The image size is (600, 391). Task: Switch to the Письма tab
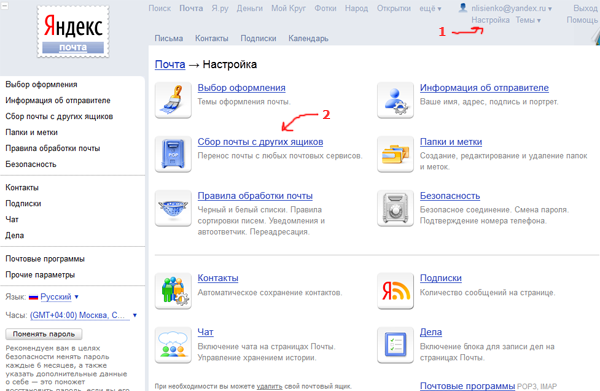pos(169,38)
